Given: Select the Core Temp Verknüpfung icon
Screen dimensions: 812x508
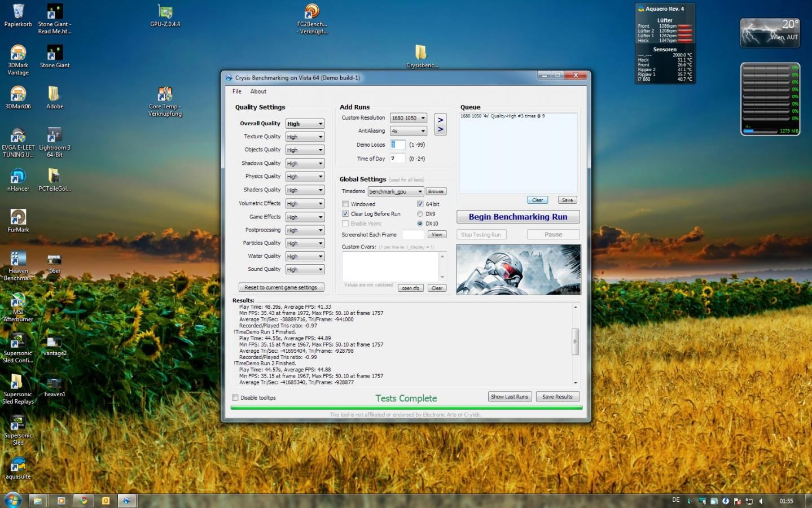Looking at the screenshot, I should coord(165,101).
